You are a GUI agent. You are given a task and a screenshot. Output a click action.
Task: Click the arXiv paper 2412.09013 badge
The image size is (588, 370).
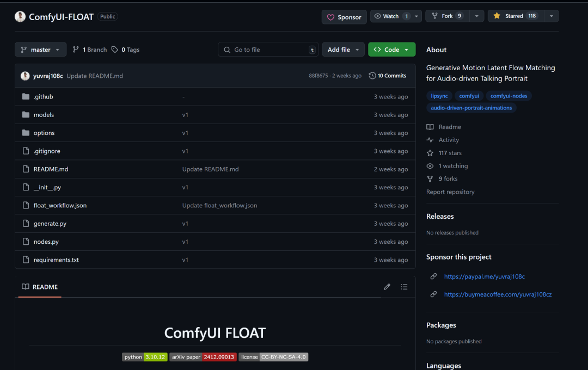click(203, 357)
